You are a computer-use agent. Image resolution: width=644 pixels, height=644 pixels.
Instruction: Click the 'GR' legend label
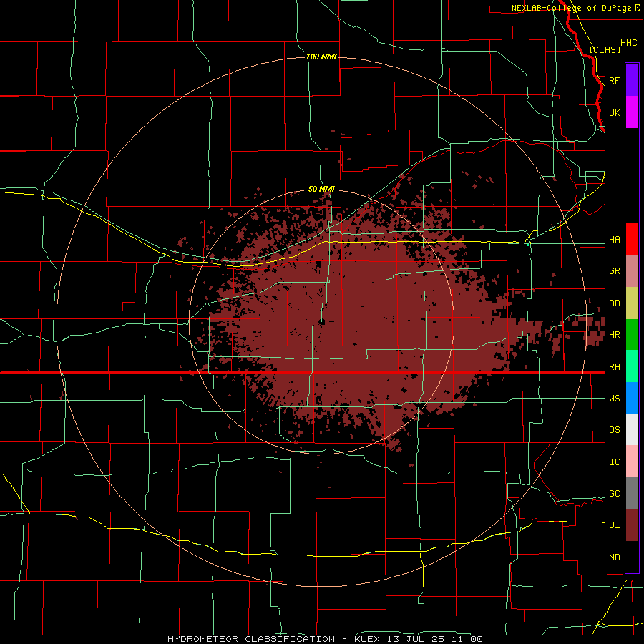pyautogui.click(x=614, y=271)
